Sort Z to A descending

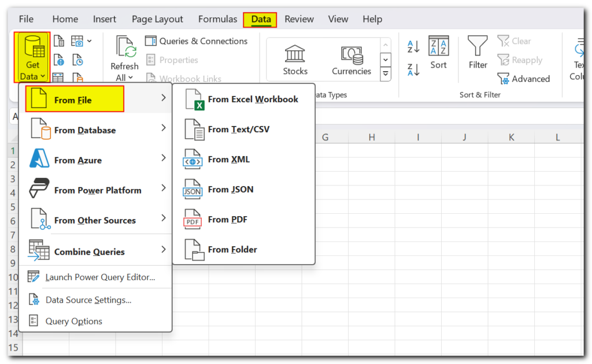(413, 69)
